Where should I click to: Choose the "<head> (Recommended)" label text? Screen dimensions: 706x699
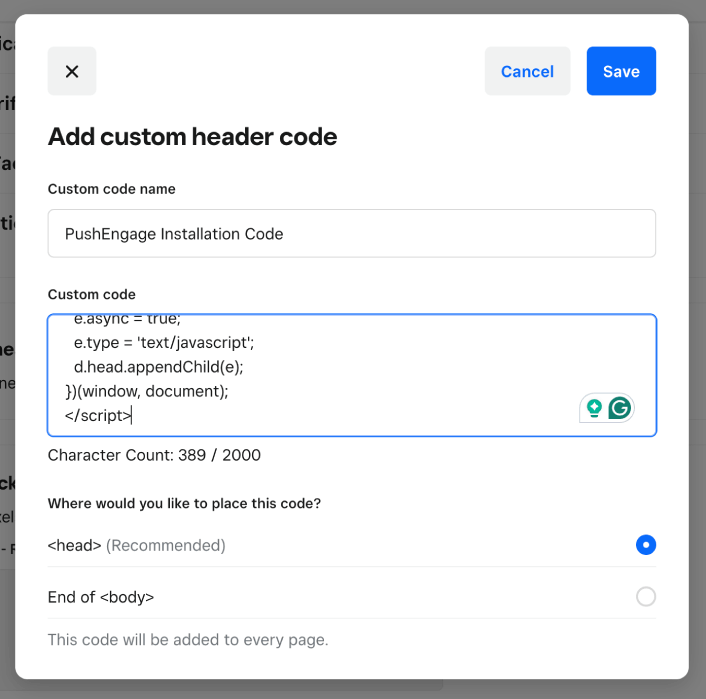tap(137, 545)
